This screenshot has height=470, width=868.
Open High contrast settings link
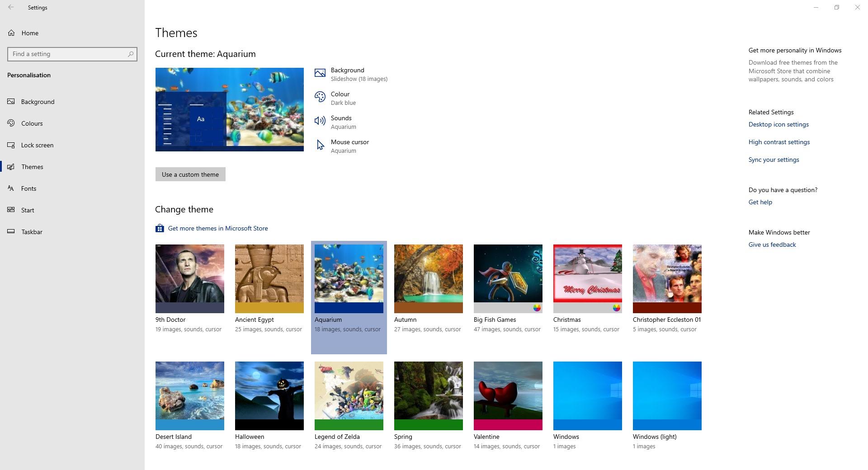coord(779,142)
